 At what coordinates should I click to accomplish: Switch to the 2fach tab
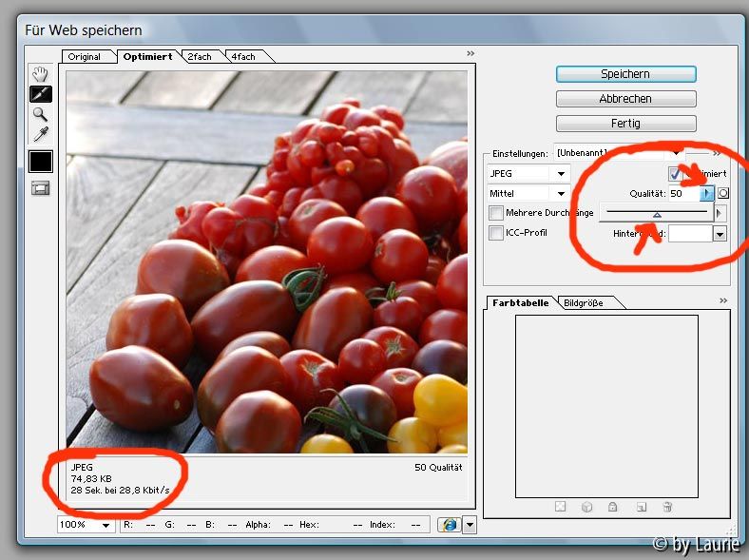point(200,56)
